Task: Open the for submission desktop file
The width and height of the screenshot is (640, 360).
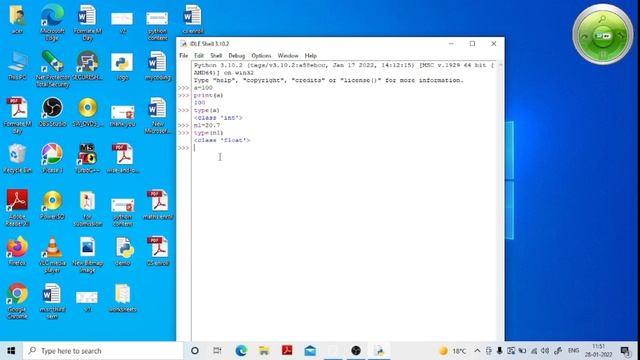Action: [87, 209]
